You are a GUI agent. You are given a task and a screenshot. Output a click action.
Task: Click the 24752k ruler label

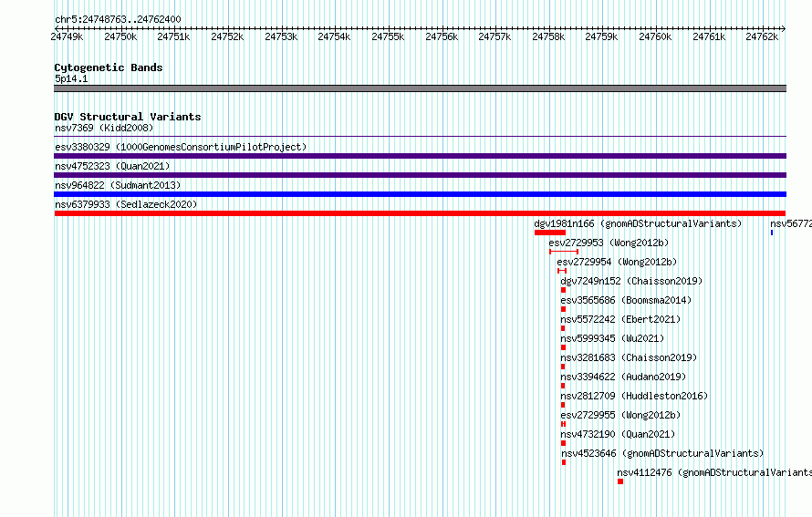tap(227, 36)
